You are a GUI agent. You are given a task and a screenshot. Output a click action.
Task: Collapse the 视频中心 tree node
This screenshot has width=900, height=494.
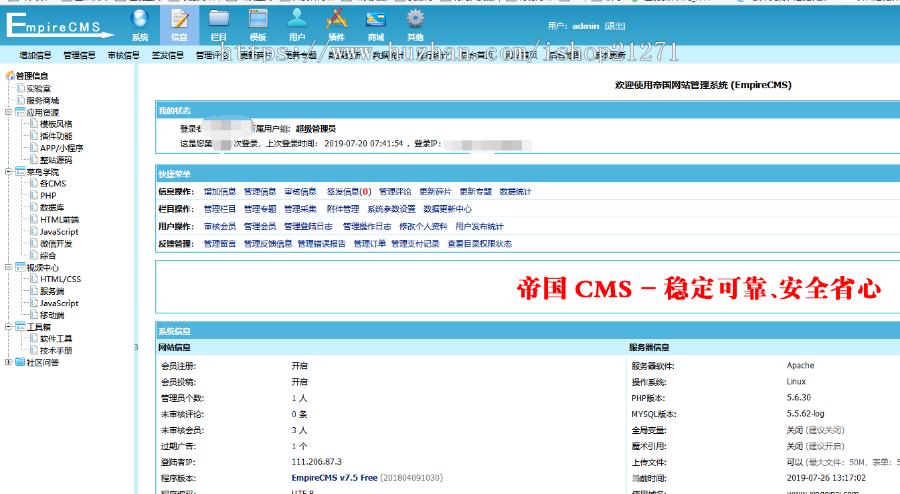[x=9, y=267]
